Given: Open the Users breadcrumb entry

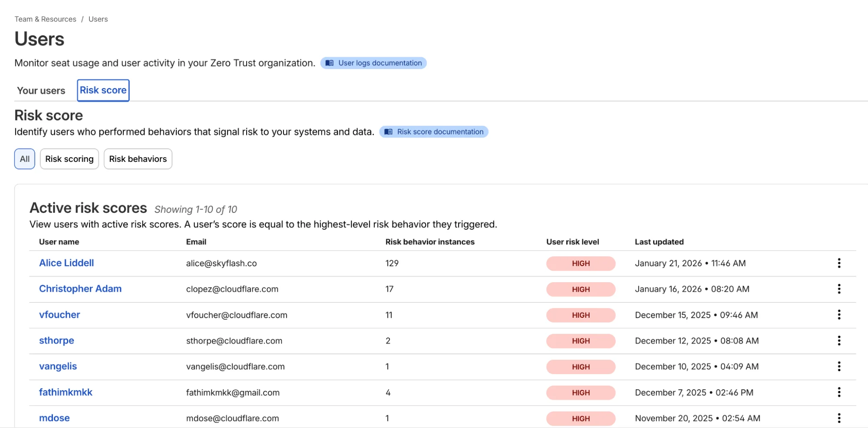Looking at the screenshot, I should click(x=98, y=19).
